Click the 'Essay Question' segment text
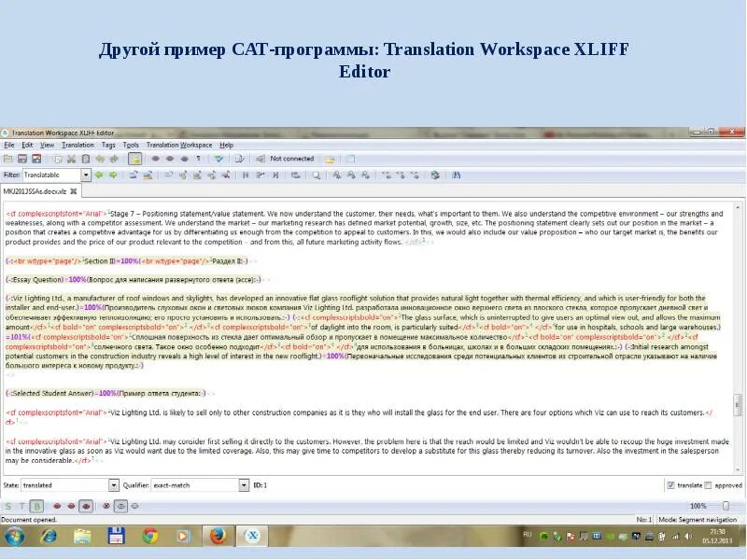Screen dimensions: 747x560 click(37, 279)
